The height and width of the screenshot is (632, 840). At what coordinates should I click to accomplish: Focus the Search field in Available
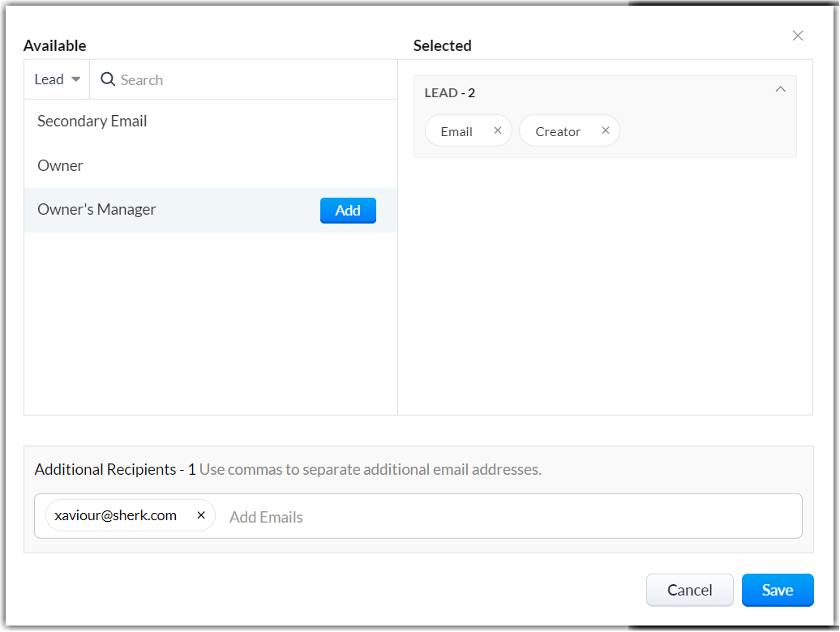click(243, 79)
